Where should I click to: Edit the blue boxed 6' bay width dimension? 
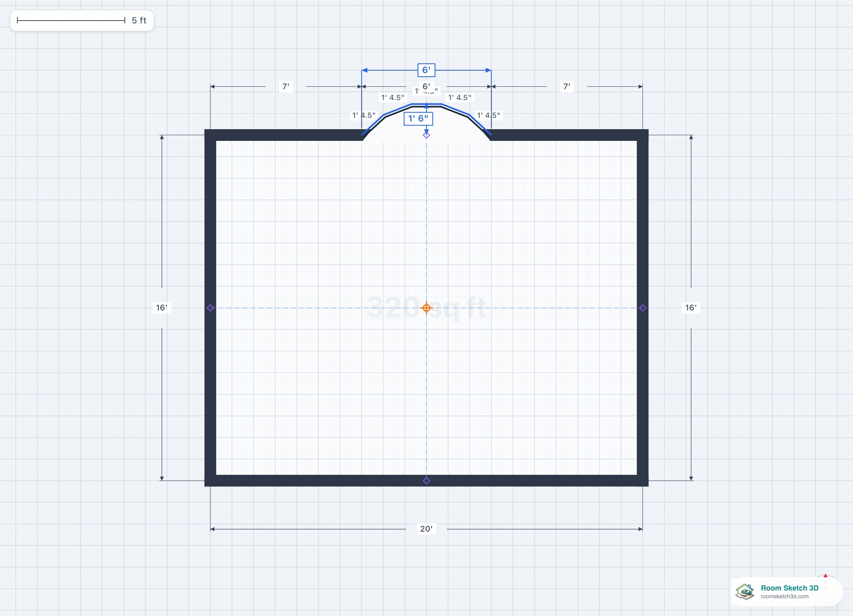426,70
